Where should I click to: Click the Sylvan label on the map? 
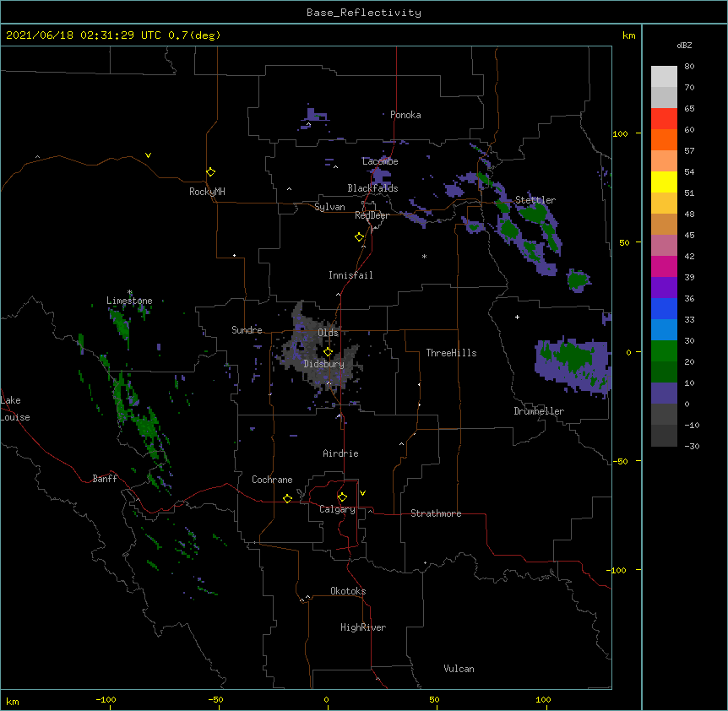click(x=329, y=207)
